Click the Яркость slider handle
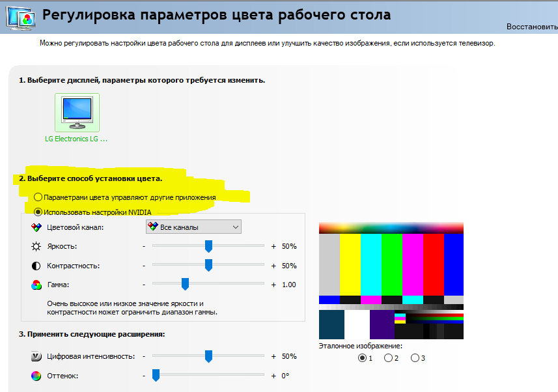 (x=208, y=246)
